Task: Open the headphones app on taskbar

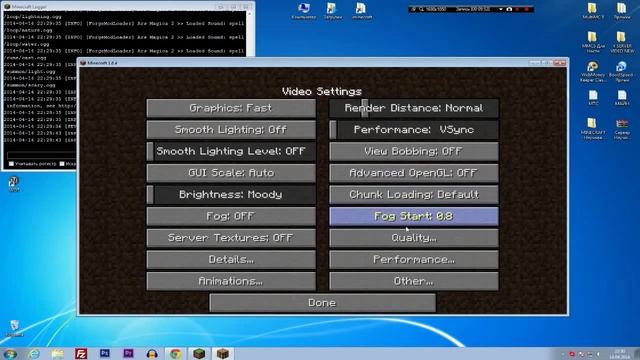Action: tap(152, 353)
